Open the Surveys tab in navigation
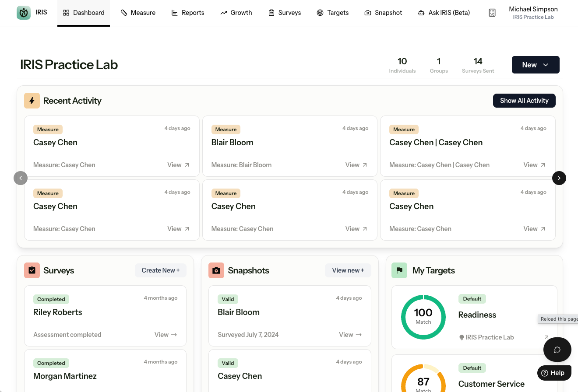Image resolution: width=578 pixels, height=392 pixels. coord(285,13)
